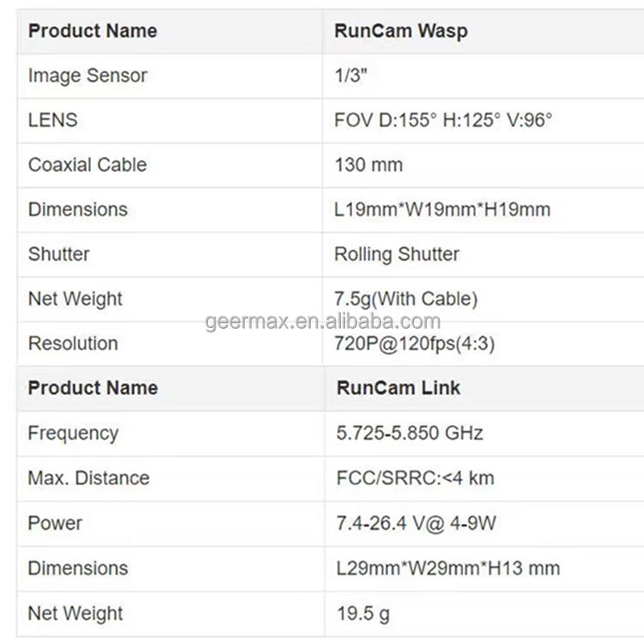Select the LENS row label
644x644 pixels.
coord(53,120)
